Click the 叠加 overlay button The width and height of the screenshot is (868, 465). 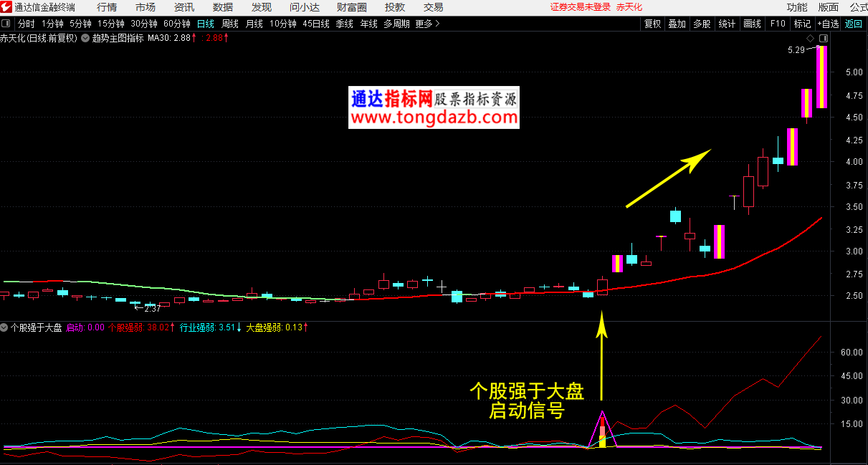coord(677,24)
